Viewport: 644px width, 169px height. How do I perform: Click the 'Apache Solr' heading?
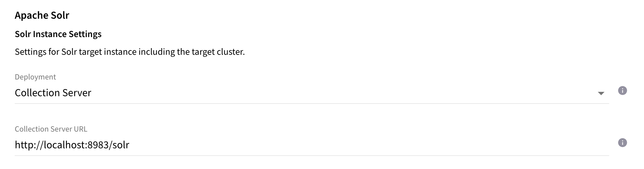pyautogui.click(x=42, y=15)
